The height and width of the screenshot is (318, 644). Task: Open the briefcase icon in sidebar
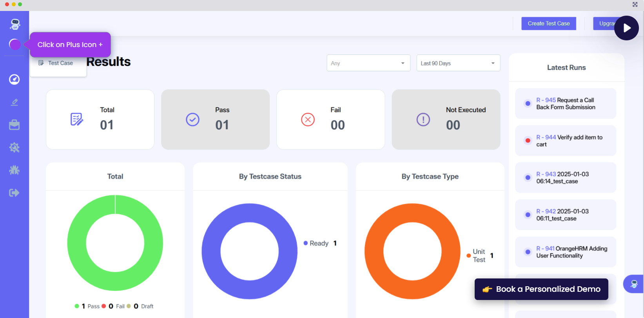coord(15,125)
